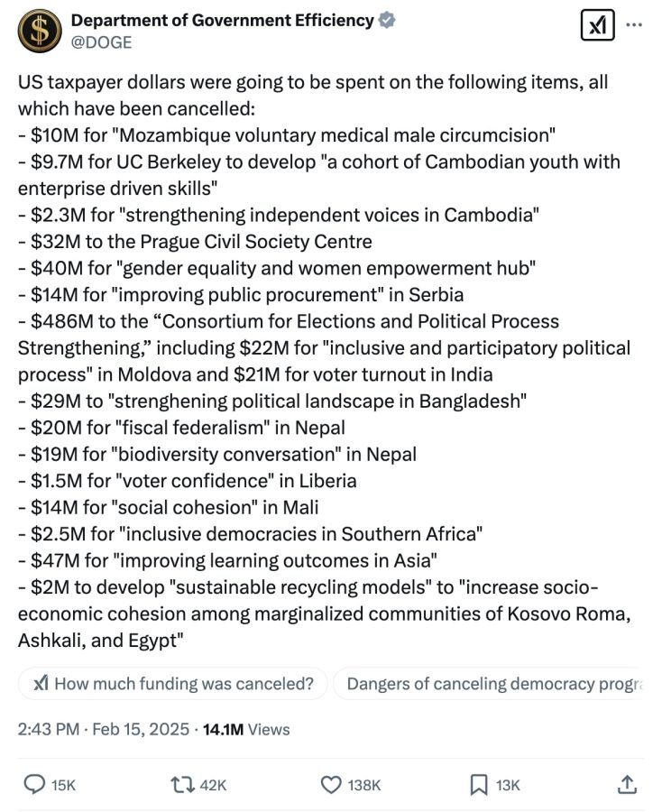The height and width of the screenshot is (812, 662).
Task: View the 14.1M Views analytics
Action: 246,729
